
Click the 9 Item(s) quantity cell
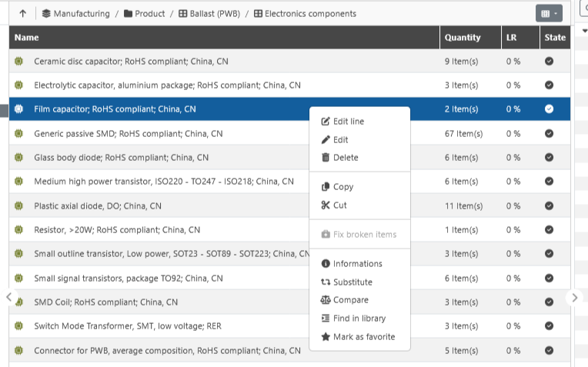461,61
